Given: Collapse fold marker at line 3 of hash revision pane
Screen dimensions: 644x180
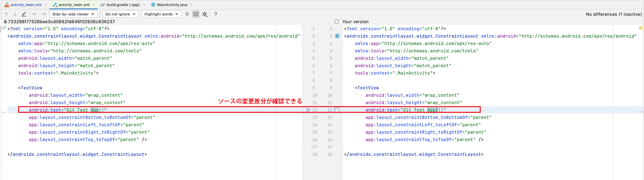Looking at the screenshot, I should tap(303, 44).
